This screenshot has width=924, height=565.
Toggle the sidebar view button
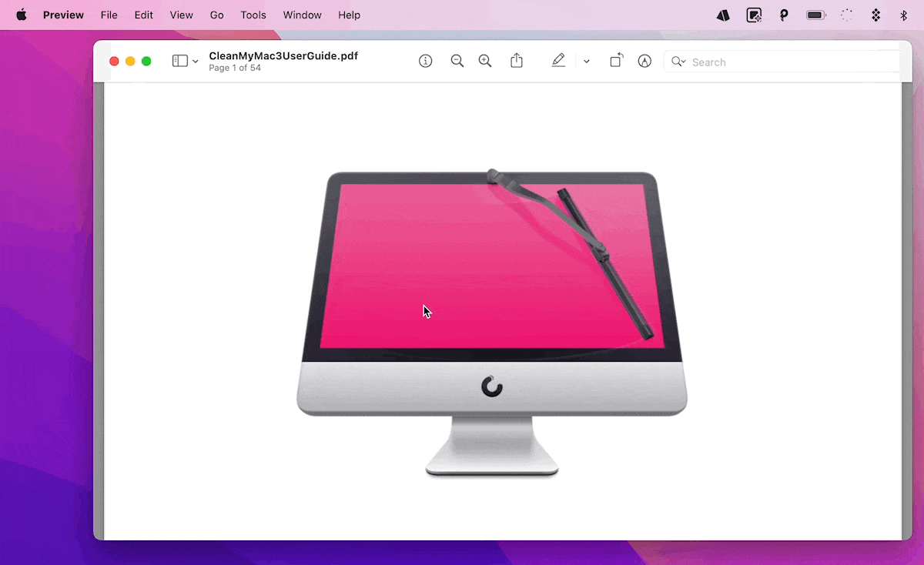click(x=179, y=61)
